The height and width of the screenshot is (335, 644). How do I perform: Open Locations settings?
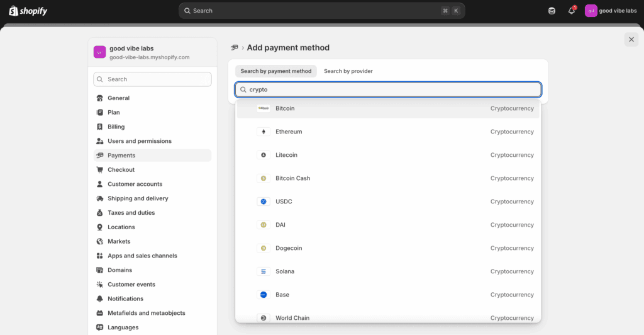152,227
